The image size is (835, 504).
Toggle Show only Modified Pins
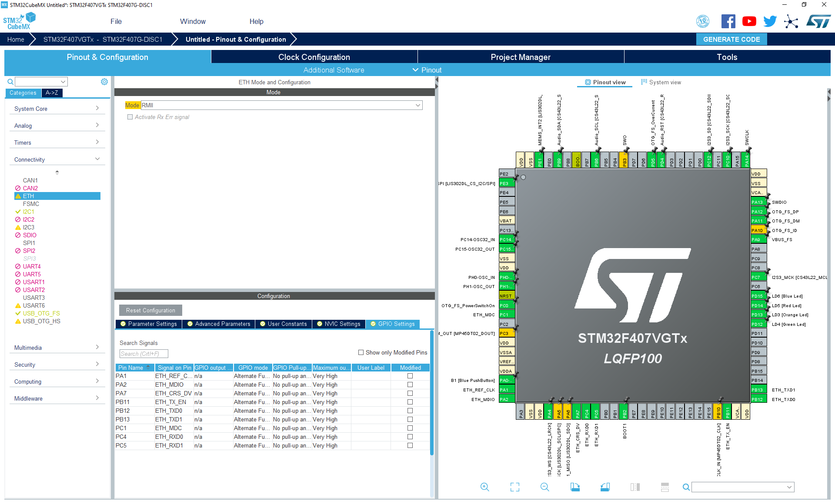point(361,352)
